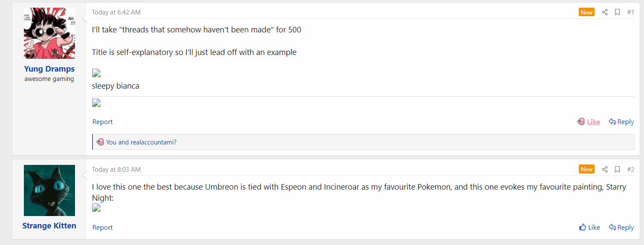Open the post #1 permalink number
This screenshot has width=644, height=245.
tap(631, 12)
